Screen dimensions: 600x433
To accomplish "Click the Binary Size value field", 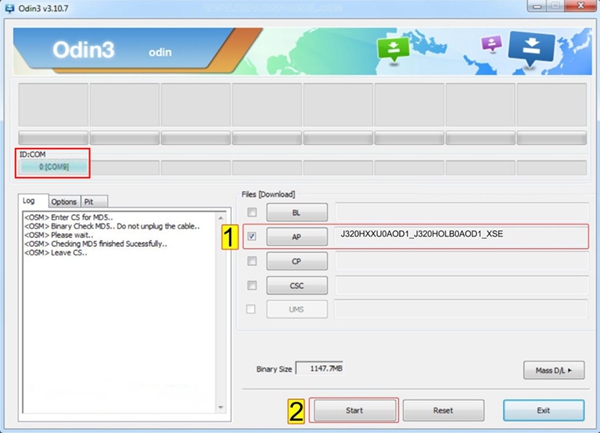I will pos(320,368).
